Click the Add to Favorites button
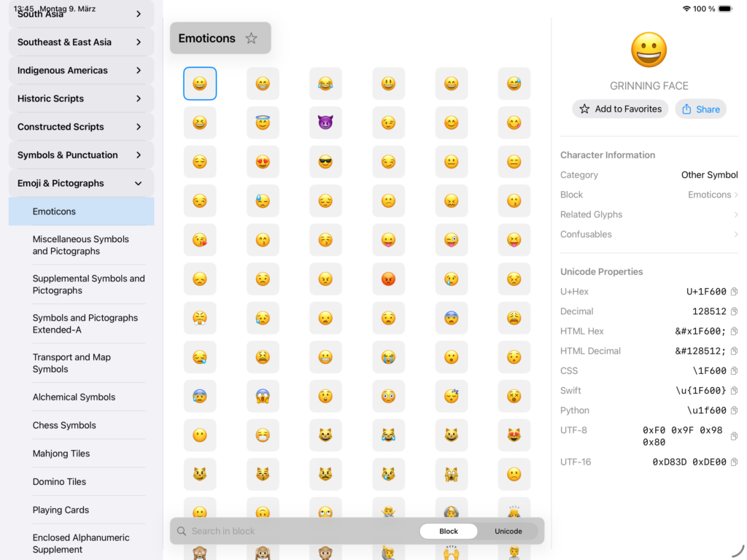Screen dimensions: 747x560 click(620, 108)
